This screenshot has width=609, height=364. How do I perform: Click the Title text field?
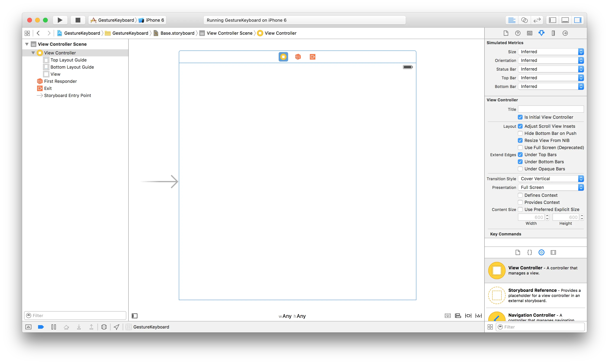(x=551, y=109)
